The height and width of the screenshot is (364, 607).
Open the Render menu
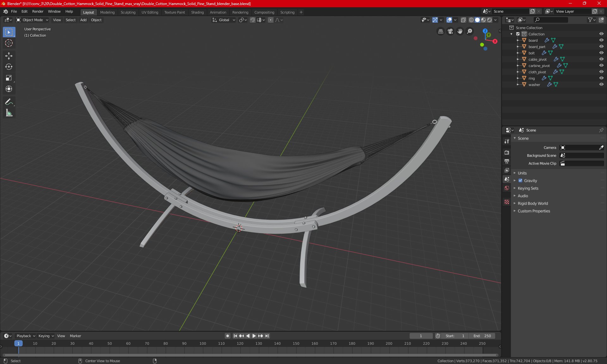[x=38, y=11]
